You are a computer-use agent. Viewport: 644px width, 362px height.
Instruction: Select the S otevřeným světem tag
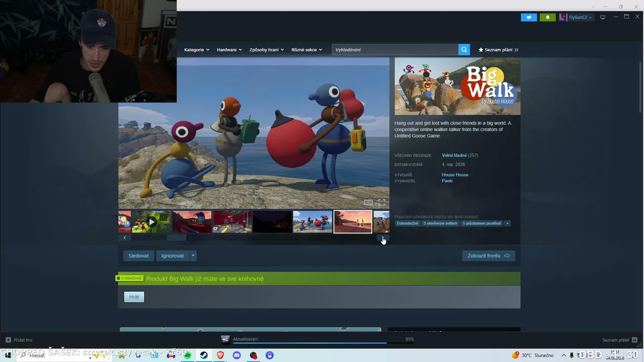(440, 223)
